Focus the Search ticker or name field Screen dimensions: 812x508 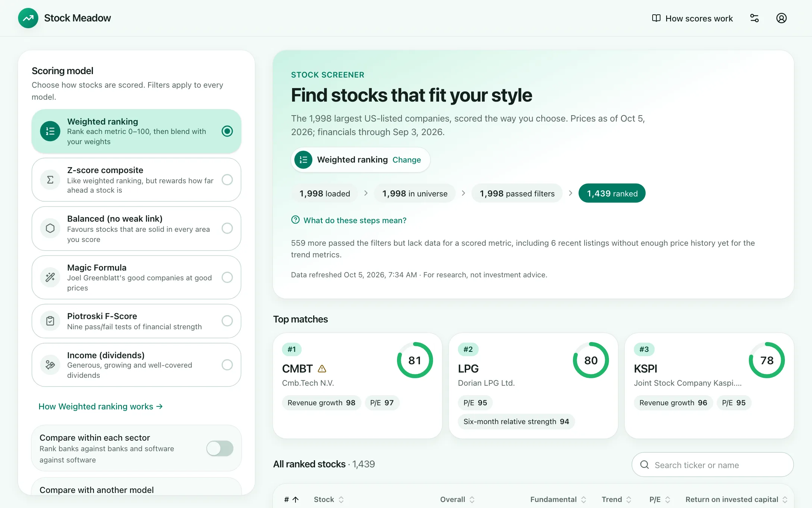pos(712,465)
